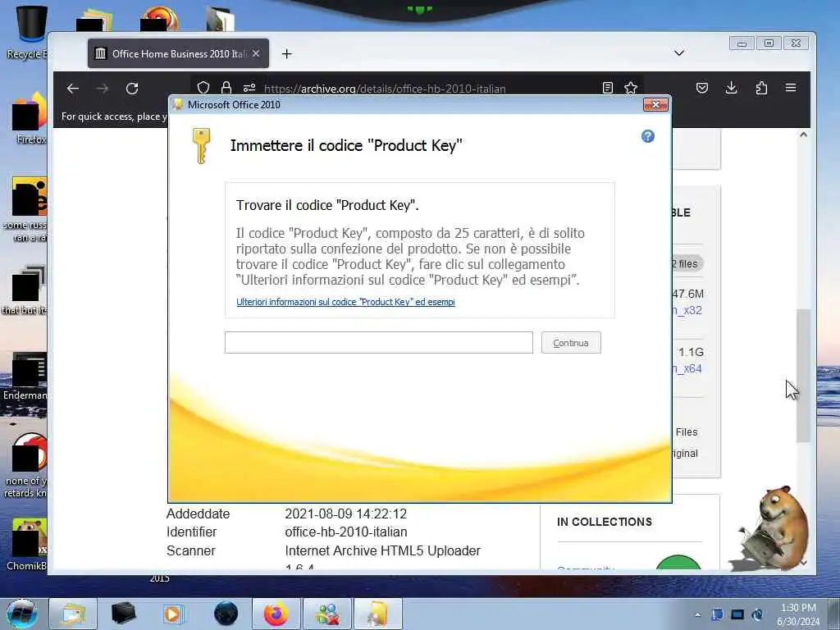
Task: Open the Firefox downloads panel
Action: 731,88
